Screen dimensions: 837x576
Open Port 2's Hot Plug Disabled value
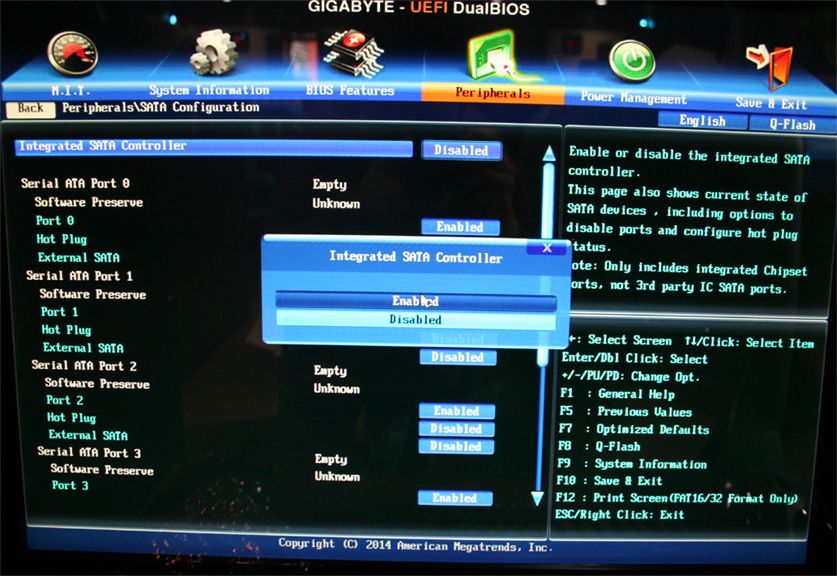click(456, 429)
